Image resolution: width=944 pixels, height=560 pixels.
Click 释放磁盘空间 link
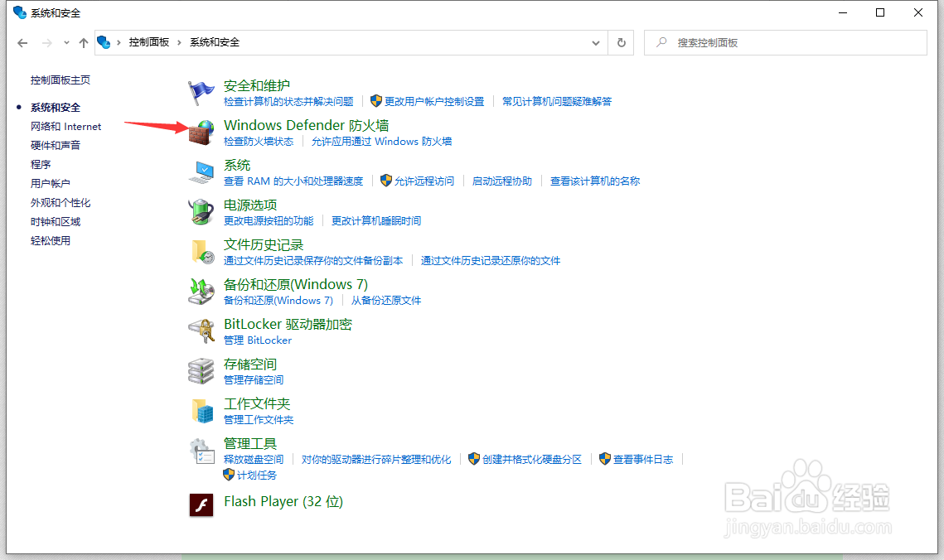254,460
